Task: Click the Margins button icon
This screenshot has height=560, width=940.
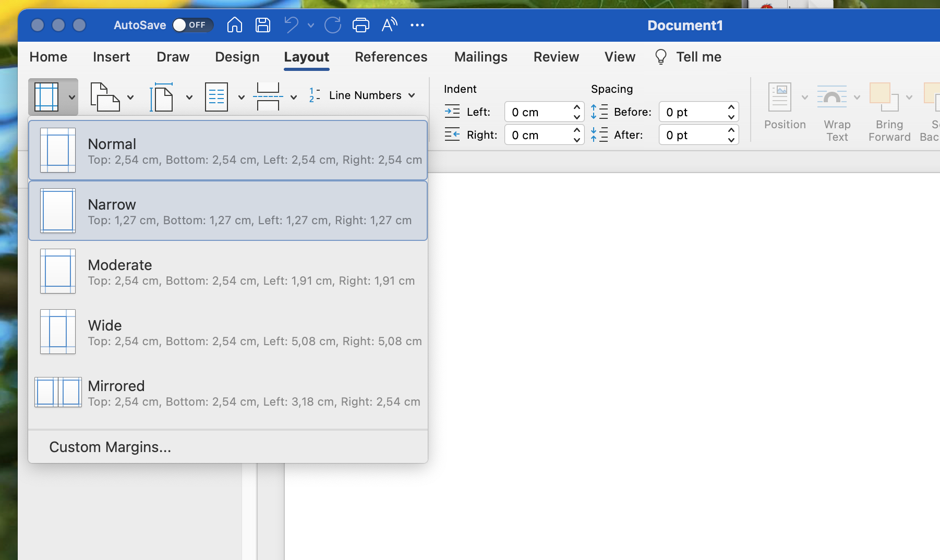Action: tap(46, 97)
